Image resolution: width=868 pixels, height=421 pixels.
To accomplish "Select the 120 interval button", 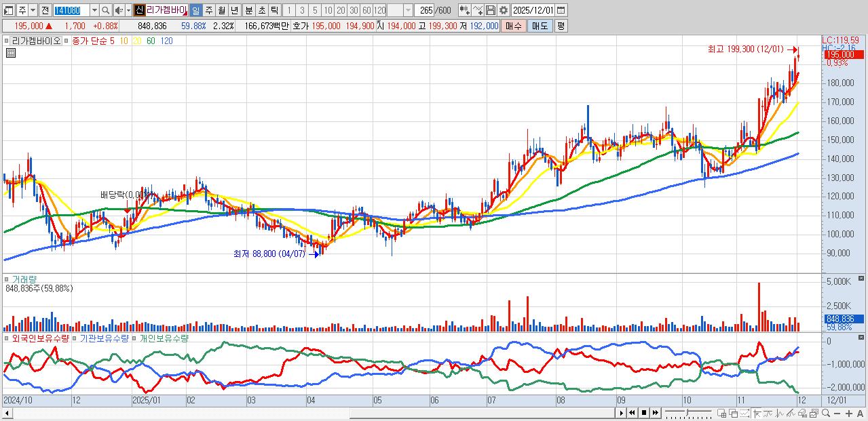I will point(379,10).
